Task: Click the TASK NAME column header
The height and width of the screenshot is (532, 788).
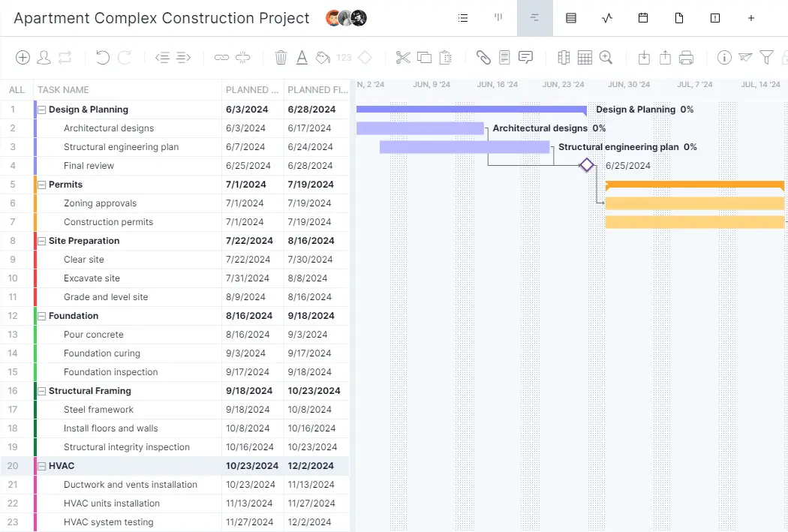Action: click(128, 90)
